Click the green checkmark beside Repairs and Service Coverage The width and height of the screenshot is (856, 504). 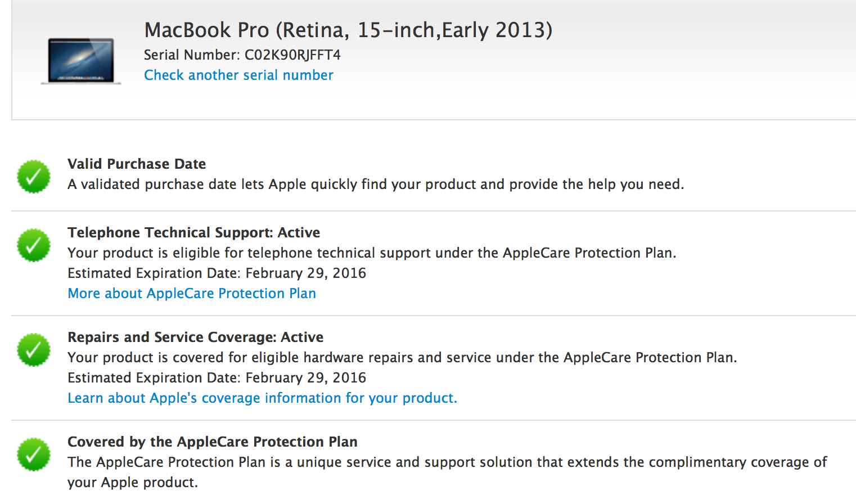[34, 349]
